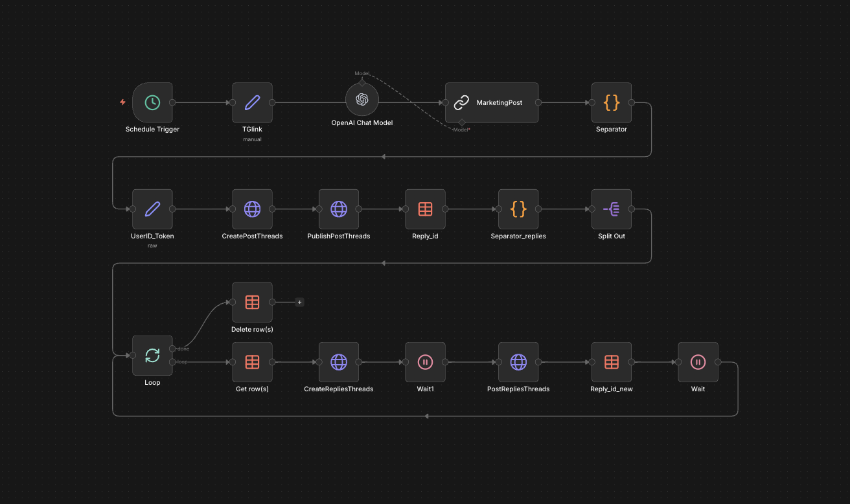Viewport: 850px width, 504px height.
Task: Open the MarketingPost chain node
Action: 492,102
